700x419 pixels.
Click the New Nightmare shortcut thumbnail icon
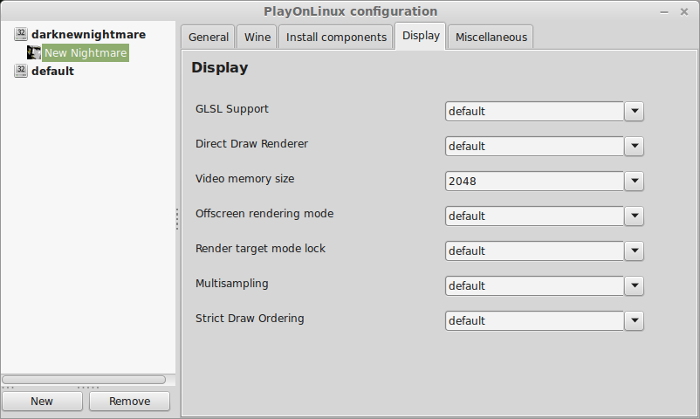tap(33, 53)
